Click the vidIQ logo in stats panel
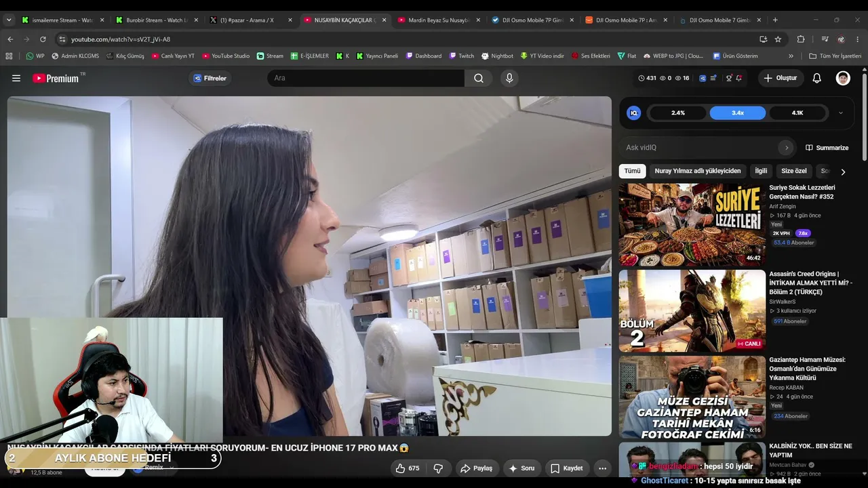Viewport: 868px width, 488px height. [634, 113]
